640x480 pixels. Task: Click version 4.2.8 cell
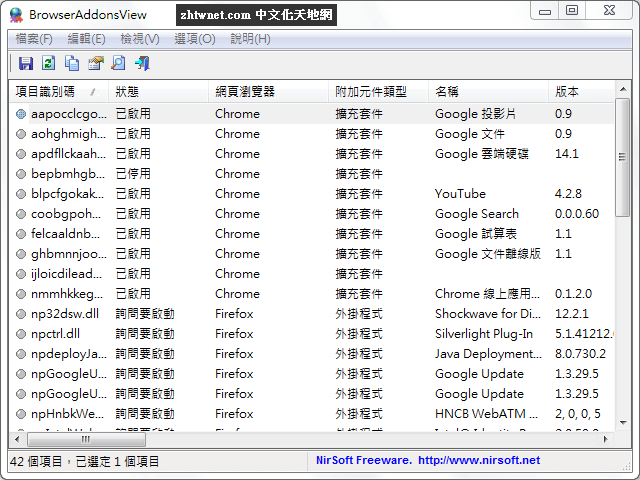568,194
